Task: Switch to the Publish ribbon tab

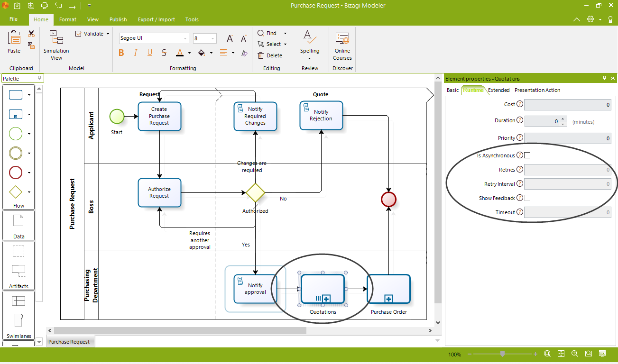Action: point(118,19)
